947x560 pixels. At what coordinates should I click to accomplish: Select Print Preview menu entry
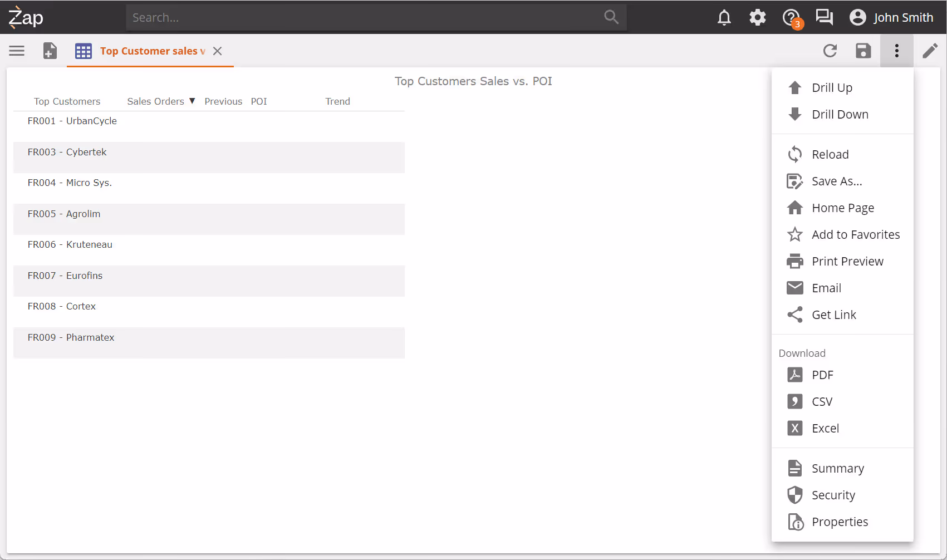847,262
